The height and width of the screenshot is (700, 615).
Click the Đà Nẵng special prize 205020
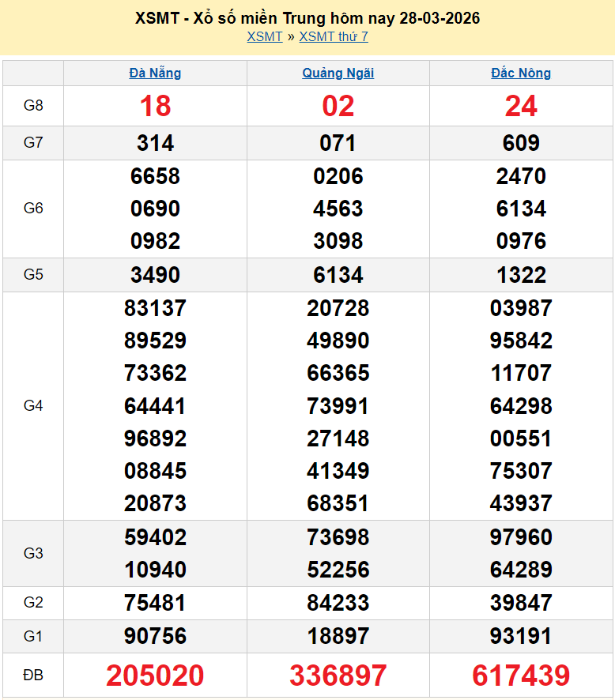coord(155,676)
